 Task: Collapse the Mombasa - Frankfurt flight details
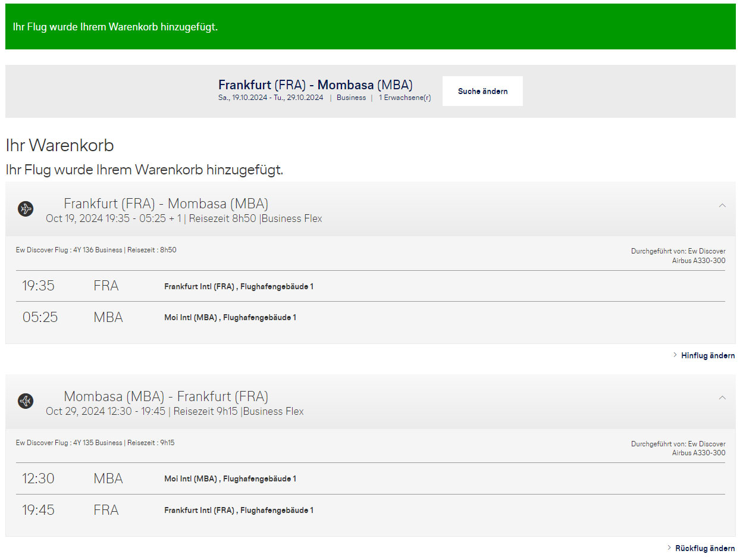coord(722,398)
